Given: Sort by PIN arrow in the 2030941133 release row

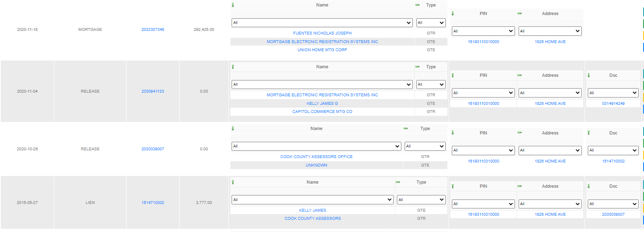Looking at the screenshot, I should [x=453, y=76].
